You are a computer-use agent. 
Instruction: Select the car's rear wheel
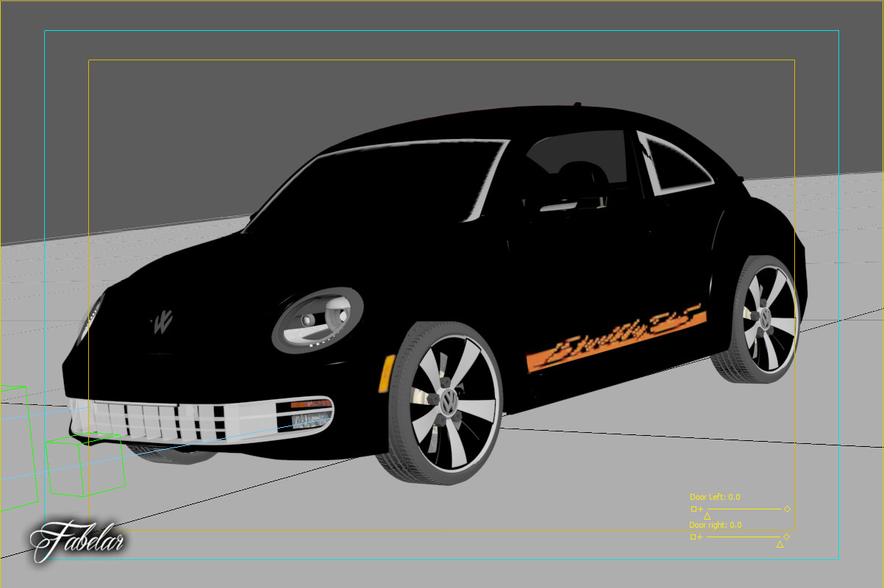[x=761, y=320]
